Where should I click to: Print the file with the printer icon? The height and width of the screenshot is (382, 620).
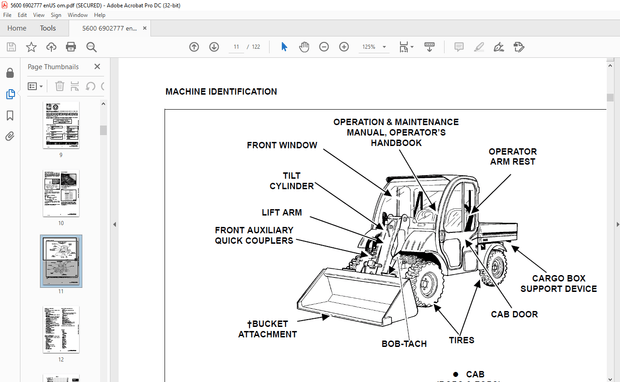[71, 47]
